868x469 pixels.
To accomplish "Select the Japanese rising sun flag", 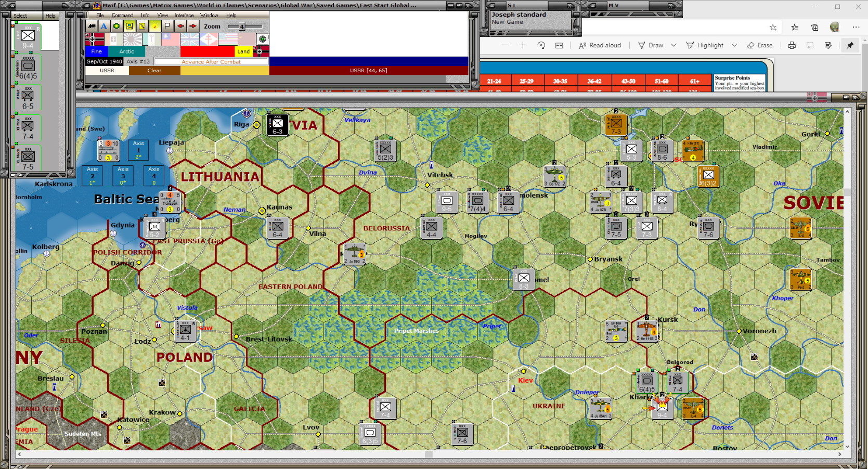I will [133, 40].
